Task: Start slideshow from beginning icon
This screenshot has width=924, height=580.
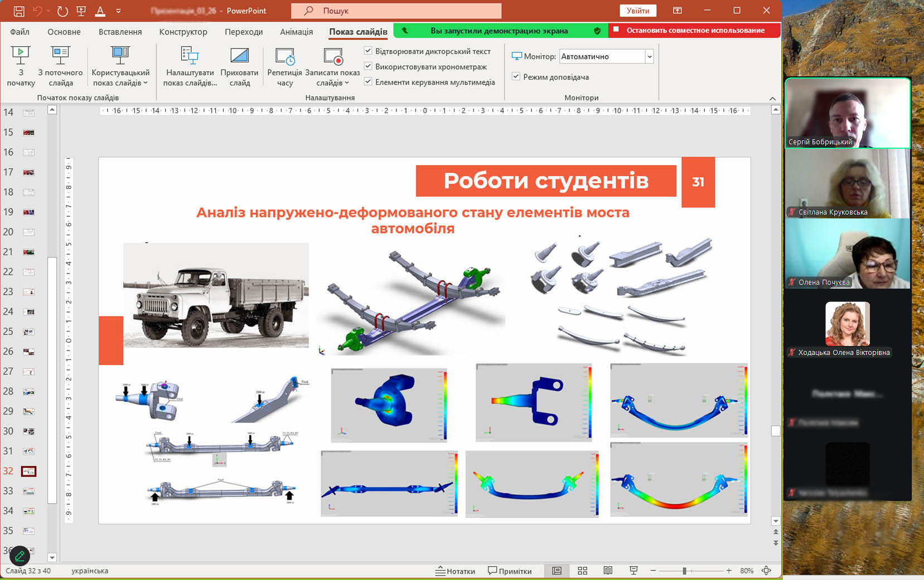Action: (x=21, y=56)
